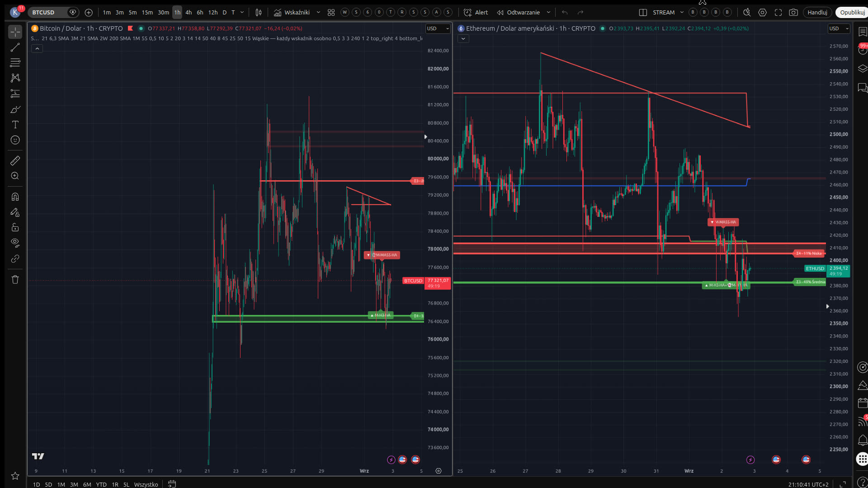The height and width of the screenshot is (488, 868).
Task: Add symbol to compare with plus icon
Action: point(89,13)
